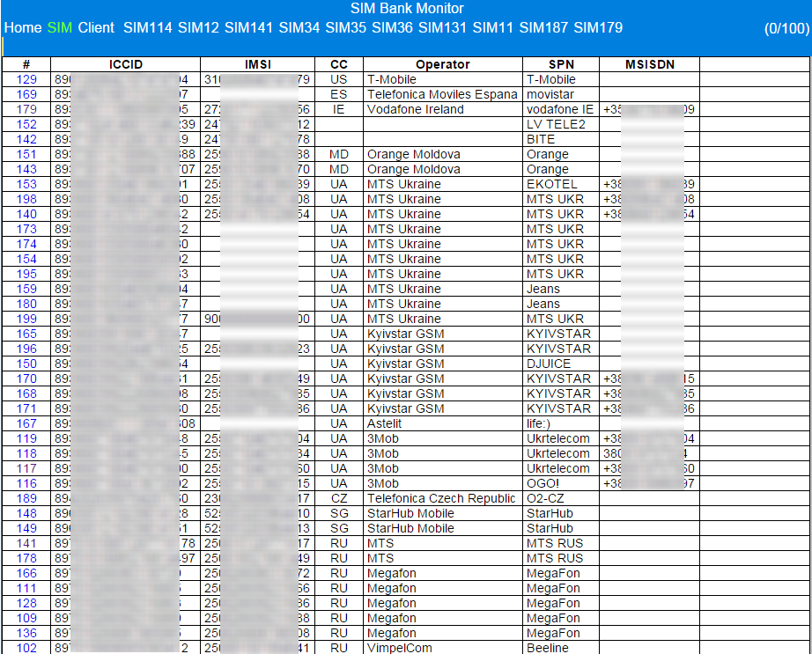The height and width of the screenshot is (654, 812).
Task: Open SIM number 179 row link
Action: pos(26,109)
